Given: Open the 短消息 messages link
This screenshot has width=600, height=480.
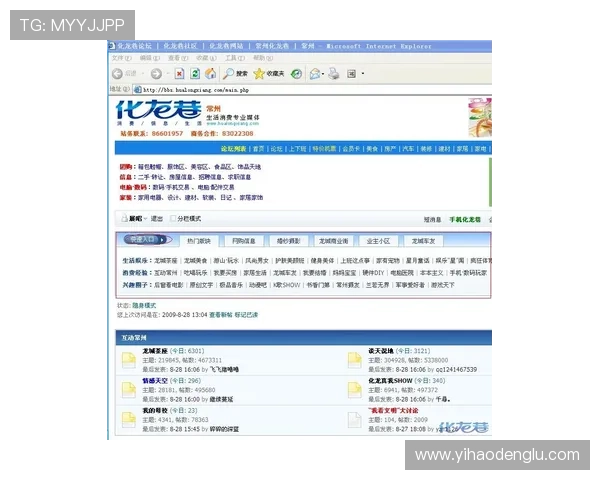Looking at the screenshot, I should click(x=432, y=219).
